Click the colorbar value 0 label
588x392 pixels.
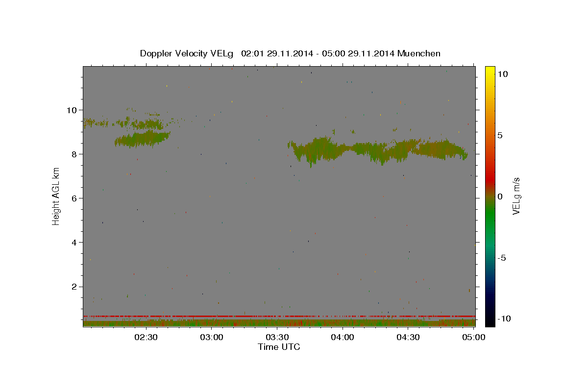coord(500,196)
